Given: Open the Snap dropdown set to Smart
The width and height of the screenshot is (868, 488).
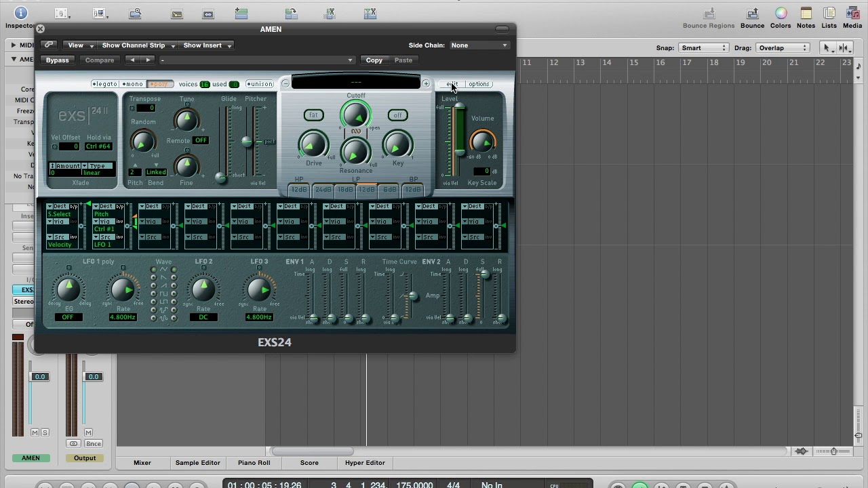Looking at the screenshot, I should [704, 48].
